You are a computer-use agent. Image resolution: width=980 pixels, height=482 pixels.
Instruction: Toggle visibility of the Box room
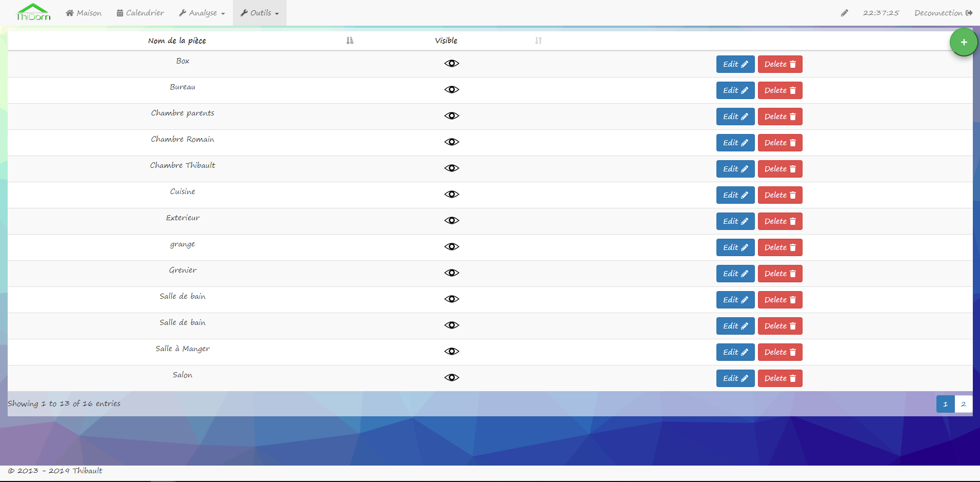point(452,63)
